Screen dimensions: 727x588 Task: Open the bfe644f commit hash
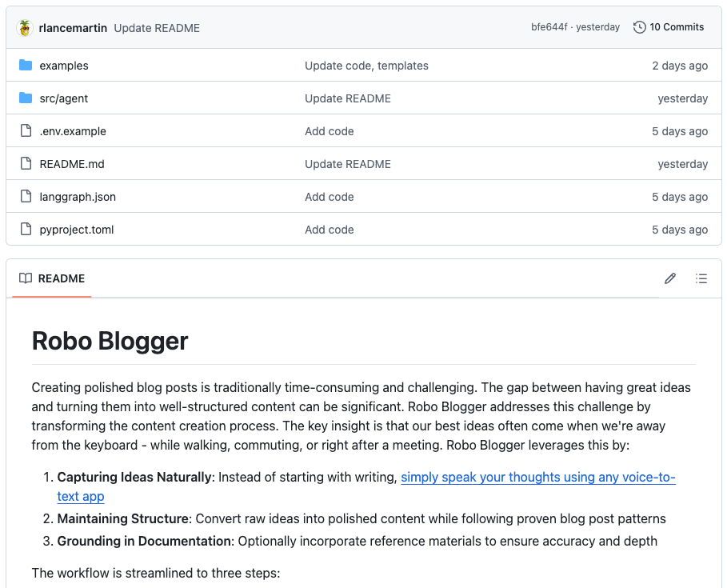pyautogui.click(x=549, y=27)
